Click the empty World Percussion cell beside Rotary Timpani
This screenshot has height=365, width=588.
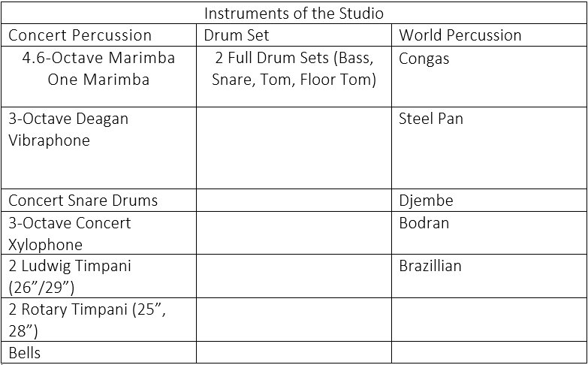coord(490,320)
